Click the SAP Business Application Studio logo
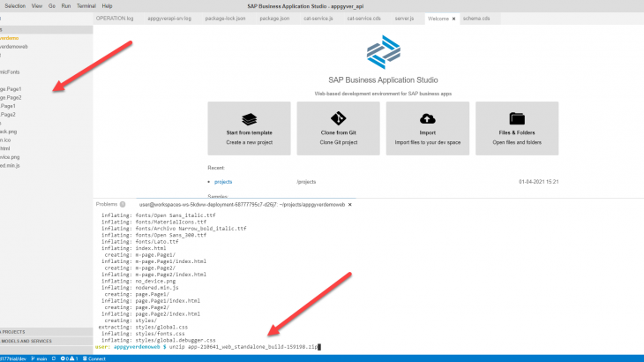The width and height of the screenshot is (644, 362). pyautogui.click(x=383, y=52)
